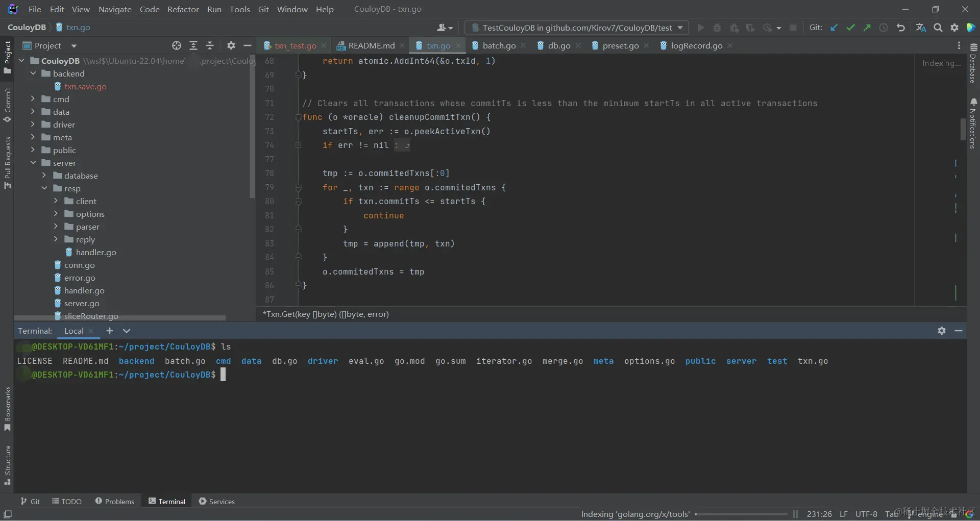
Task: Toggle tool window quick access icon in status bar
Action: click(x=8, y=514)
